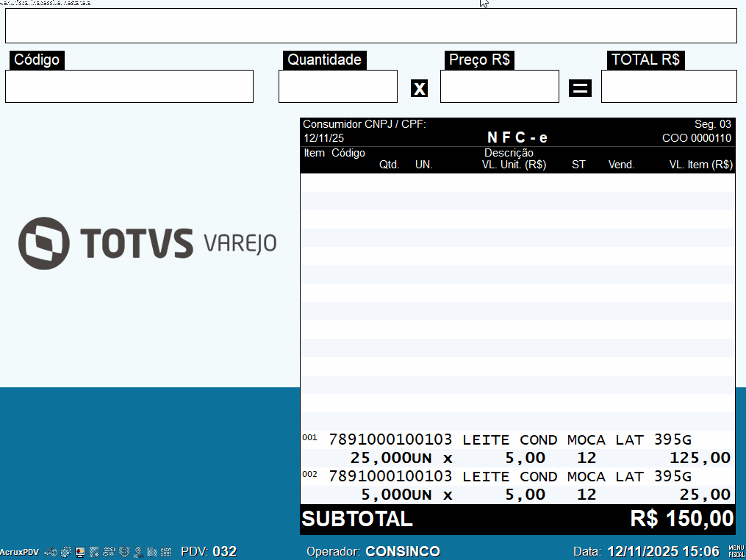The width and height of the screenshot is (746, 560).
Task: Click the crossed-out connection status icon
Action: pos(51,552)
